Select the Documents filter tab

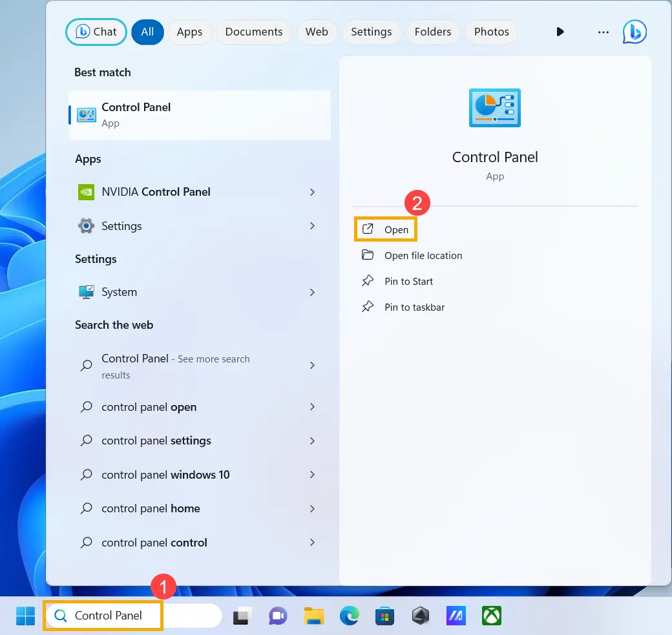pyautogui.click(x=253, y=32)
